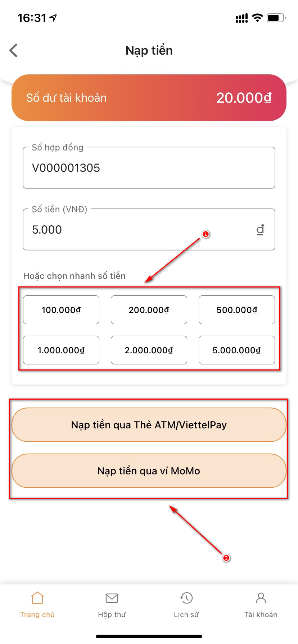
Task: Focus the Số tiền (VNĐ) input field
Action: [x=137, y=230]
